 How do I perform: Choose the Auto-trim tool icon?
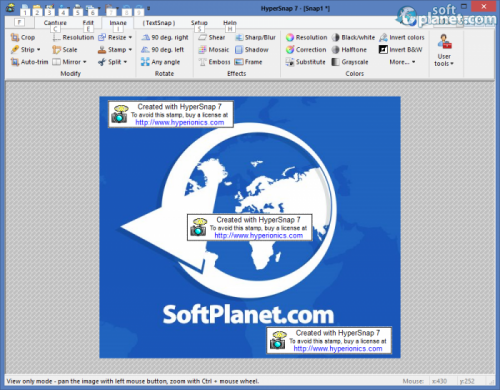15,62
